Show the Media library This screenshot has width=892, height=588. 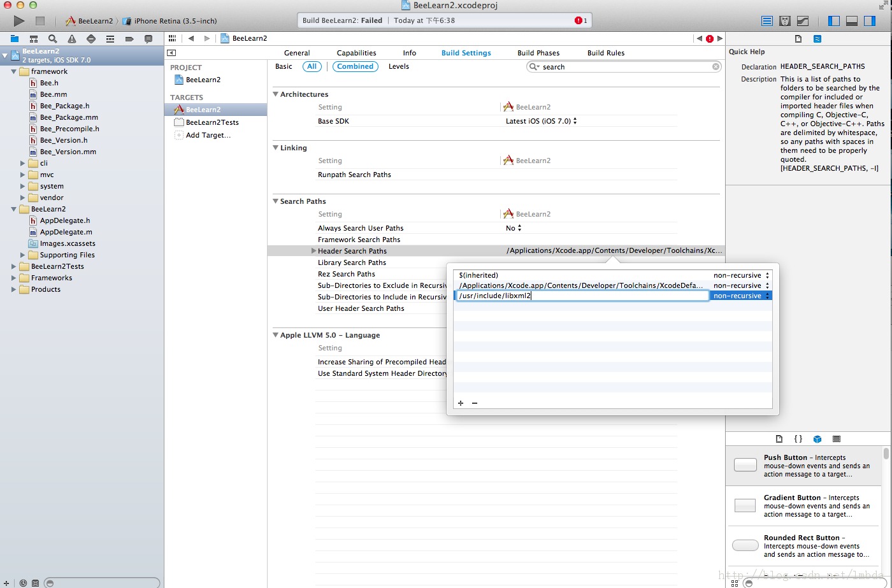[837, 439]
